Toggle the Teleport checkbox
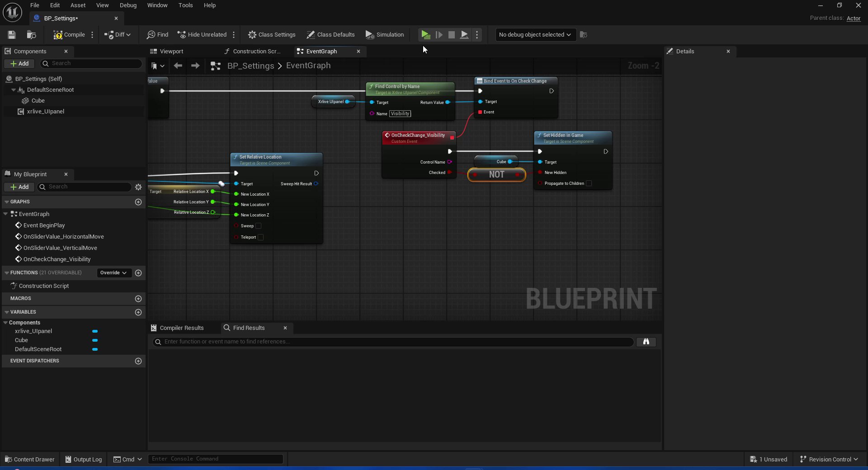The image size is (868, 470). (x=261, y=237)
